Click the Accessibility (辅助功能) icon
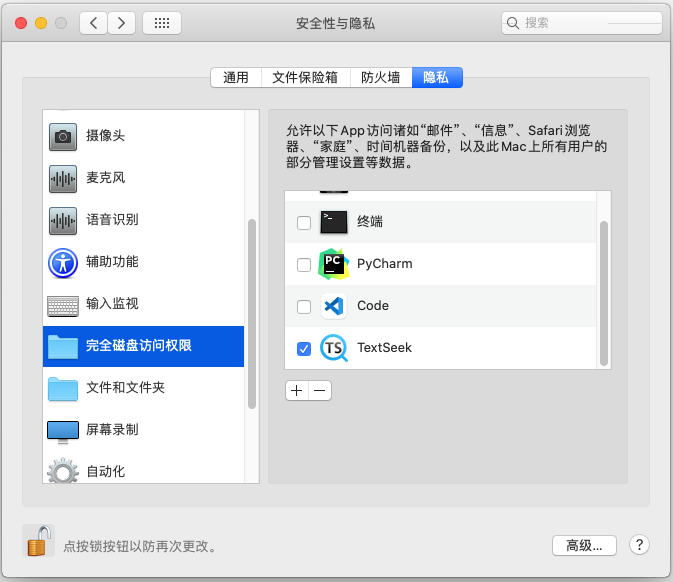Viewport: 673px width, 582px height. pos(63,262)
